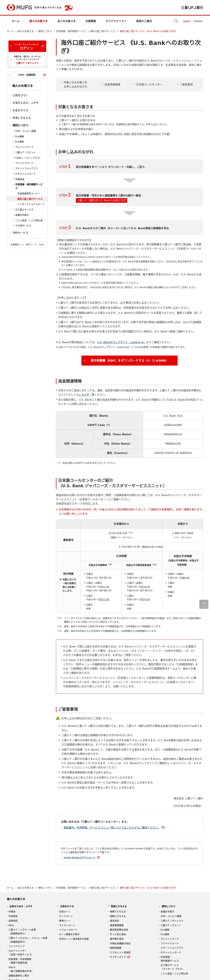Open プリペイドカード sidebar item

24,163
